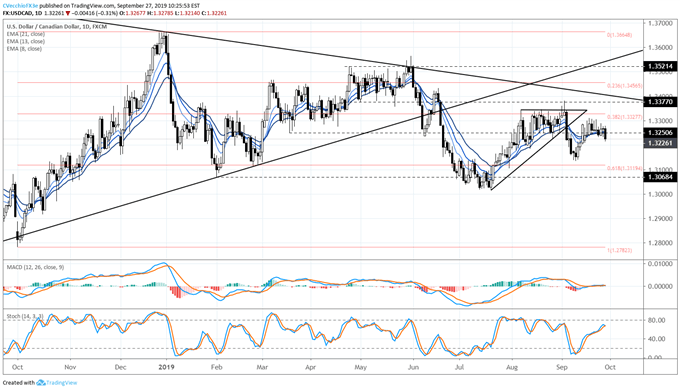Viewport: 680px width, 390px height.
Task: Click the 1.37000 price axis value
Action: click(661, 23)
